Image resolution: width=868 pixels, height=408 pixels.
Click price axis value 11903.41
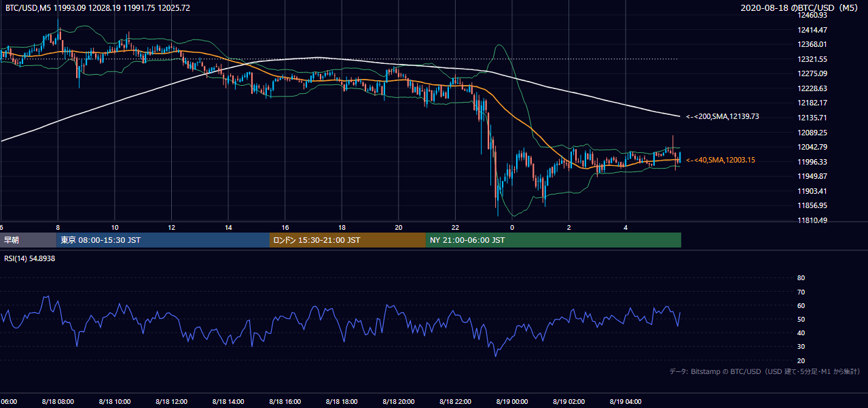point(813,191)
